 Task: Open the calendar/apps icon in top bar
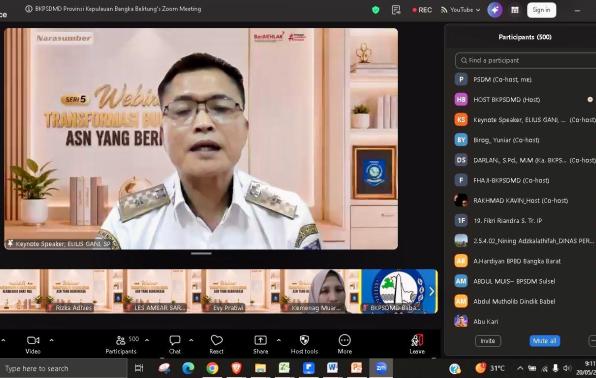point(515,10)
